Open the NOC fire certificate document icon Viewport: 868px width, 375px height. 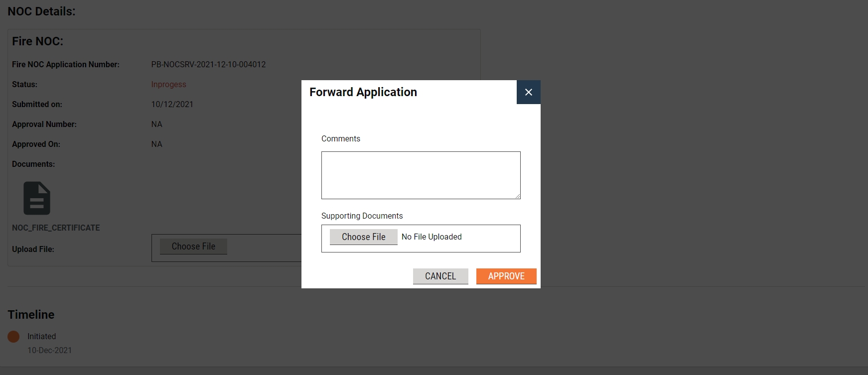[x=37, y=198]
